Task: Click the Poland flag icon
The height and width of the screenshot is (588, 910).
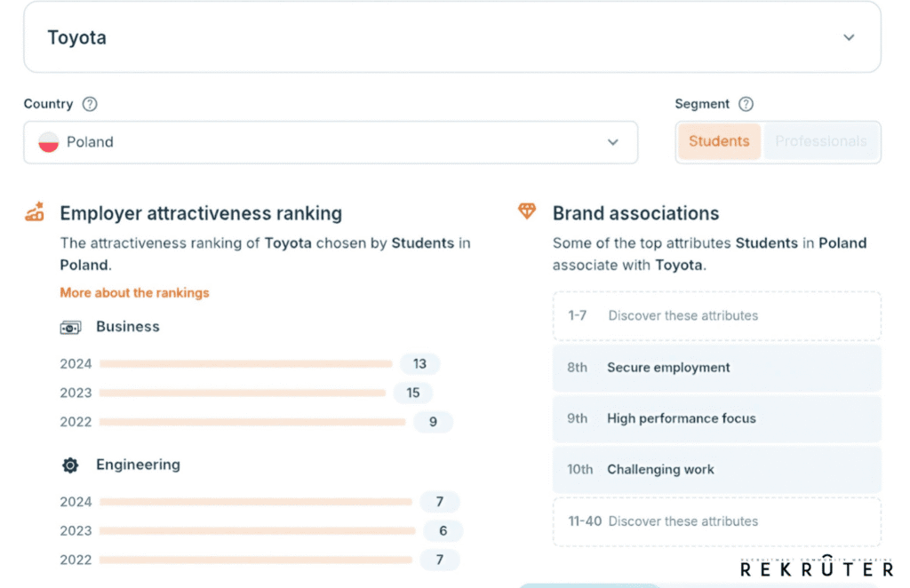Action: coord(49,142)
